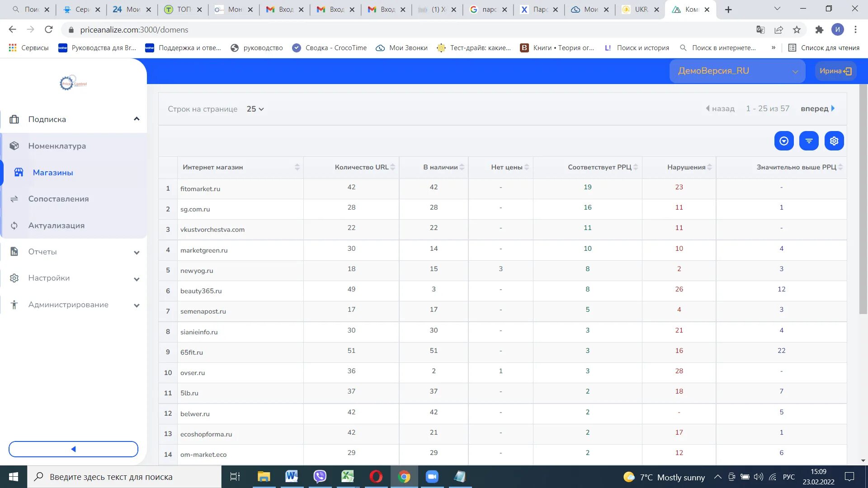Collapse sidebar with left arrow button

[73, 449]
